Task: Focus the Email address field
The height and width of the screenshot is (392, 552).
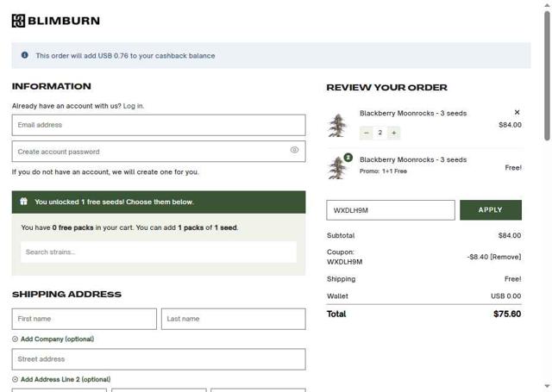Action: point(159,125)
